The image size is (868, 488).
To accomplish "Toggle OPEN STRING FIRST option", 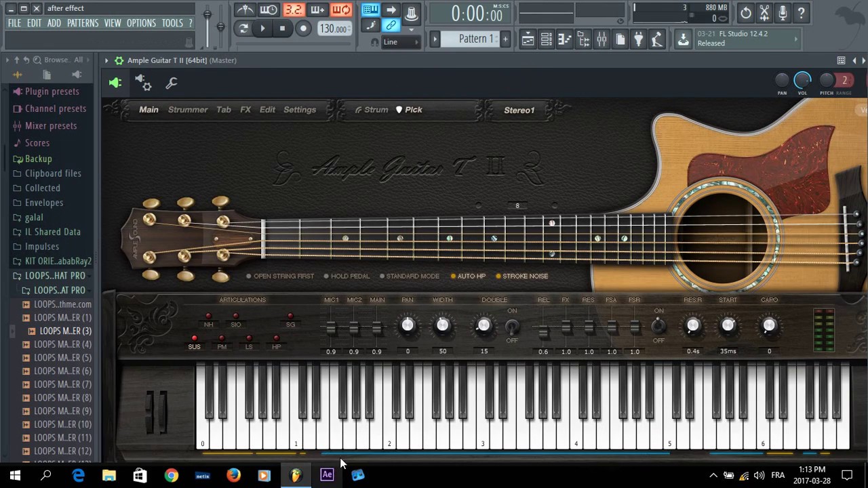I will click(x=280, y=277).
